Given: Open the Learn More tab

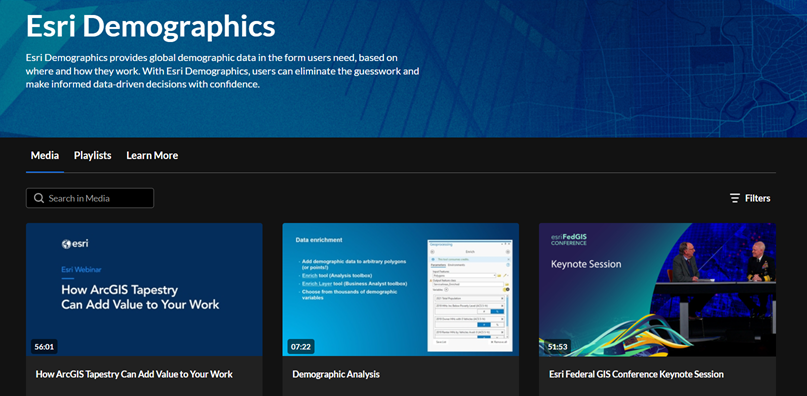Looking at the screenshot, I should pos(152,156).
